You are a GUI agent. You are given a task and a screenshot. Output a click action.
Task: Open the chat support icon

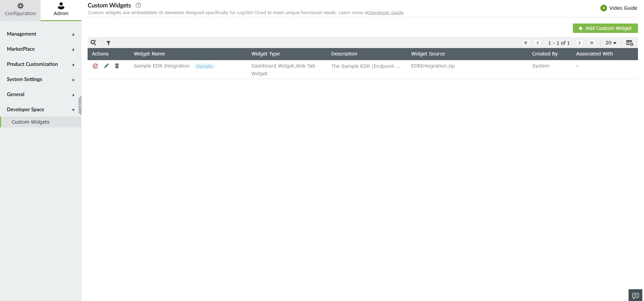point(635,296)
